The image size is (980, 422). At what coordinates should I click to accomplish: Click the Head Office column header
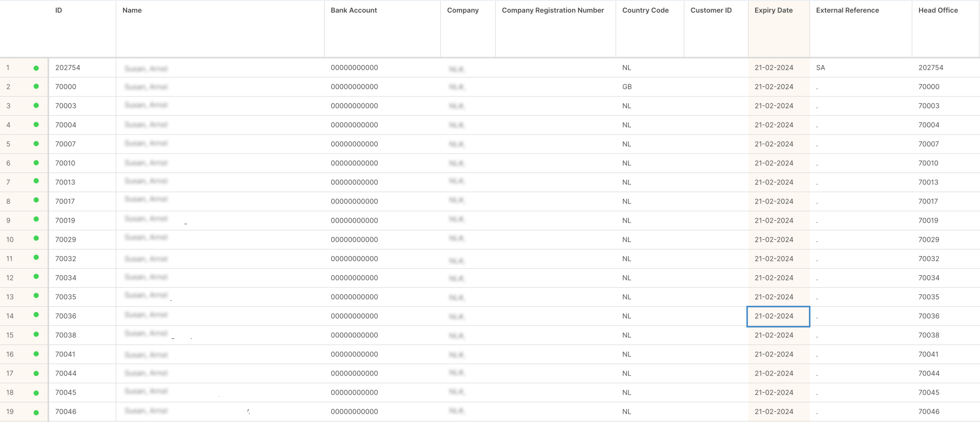pos(938,10)
